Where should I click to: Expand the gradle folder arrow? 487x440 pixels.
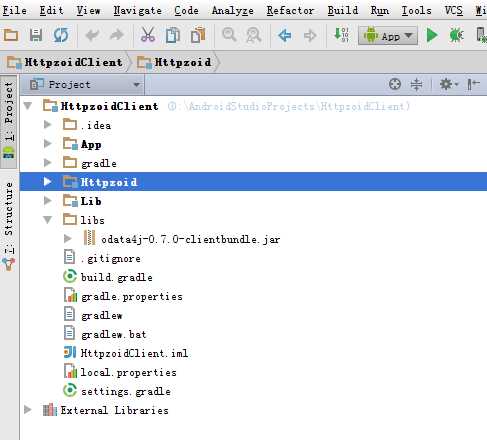click(48, 163)
